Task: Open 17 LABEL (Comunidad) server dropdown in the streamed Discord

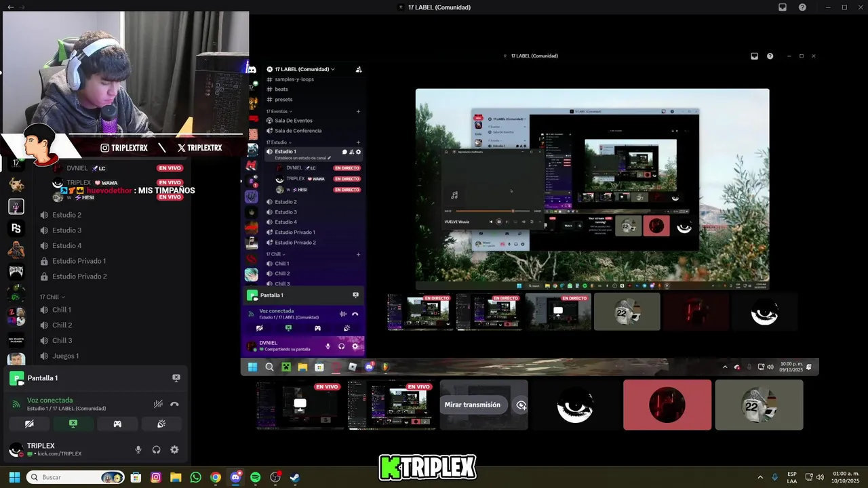Action: pos(305,69)
